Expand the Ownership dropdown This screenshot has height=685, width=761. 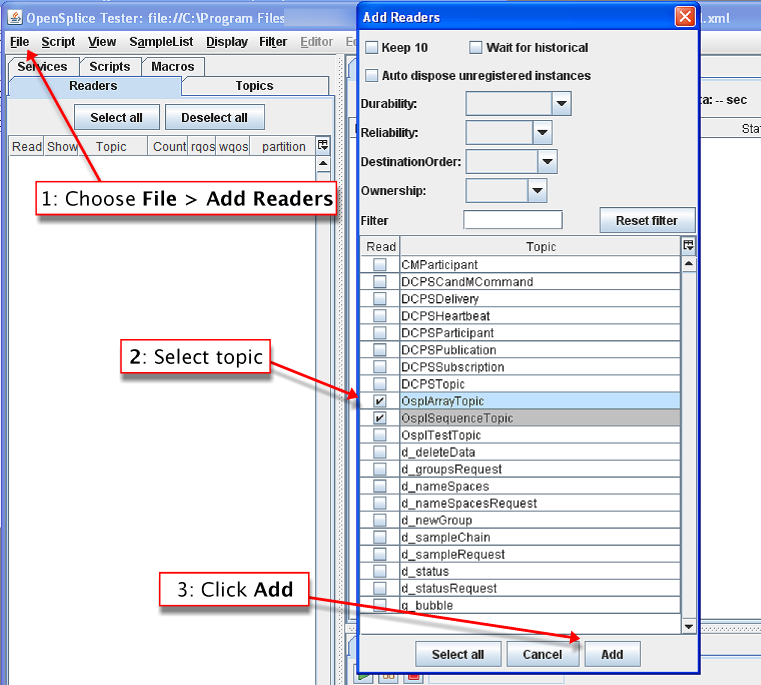click(x=537, y=191)
